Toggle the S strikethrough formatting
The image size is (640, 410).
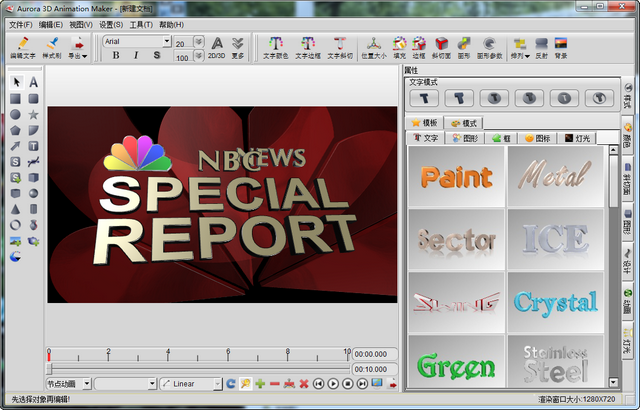157,55
